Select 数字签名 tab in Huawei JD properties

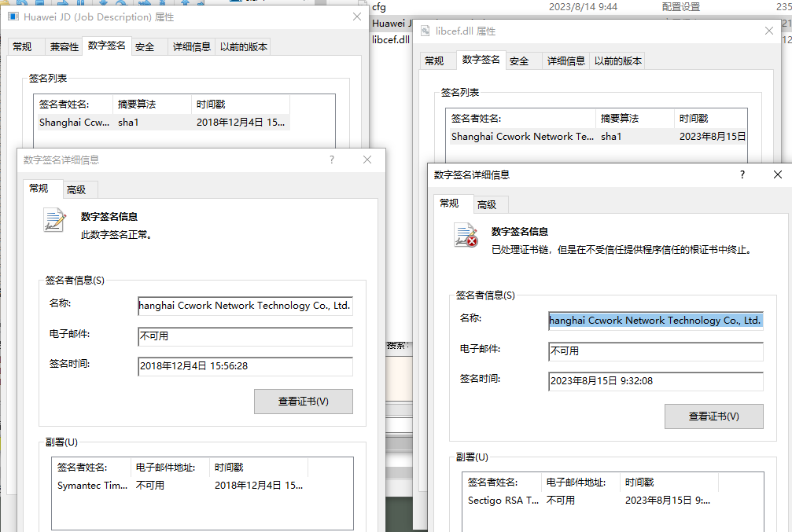[x=107, y=46]
